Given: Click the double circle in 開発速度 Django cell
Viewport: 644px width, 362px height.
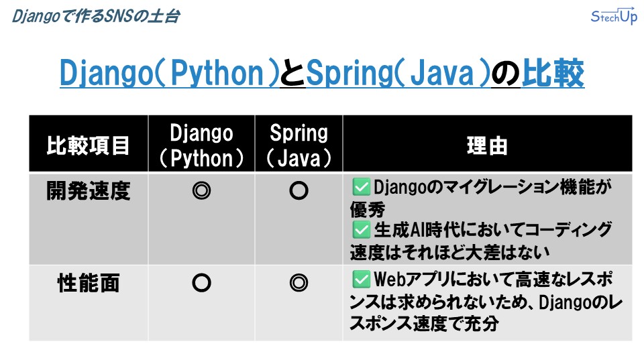Looking at the screenshot, I should (201, 190).
